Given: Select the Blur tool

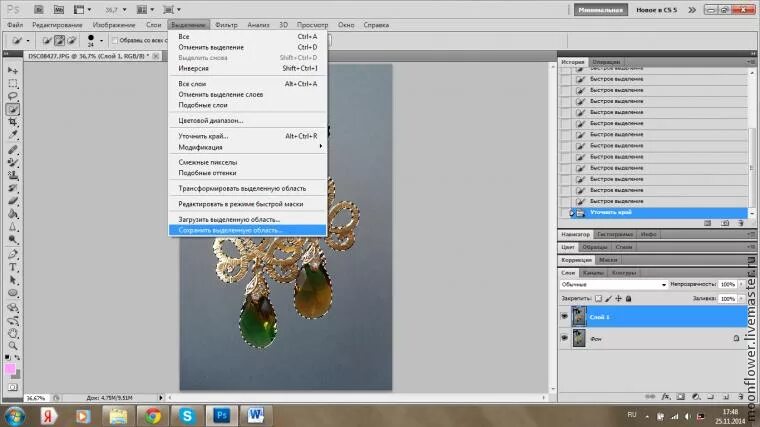Looking at the screenshot, I should [x=13, y=226].
